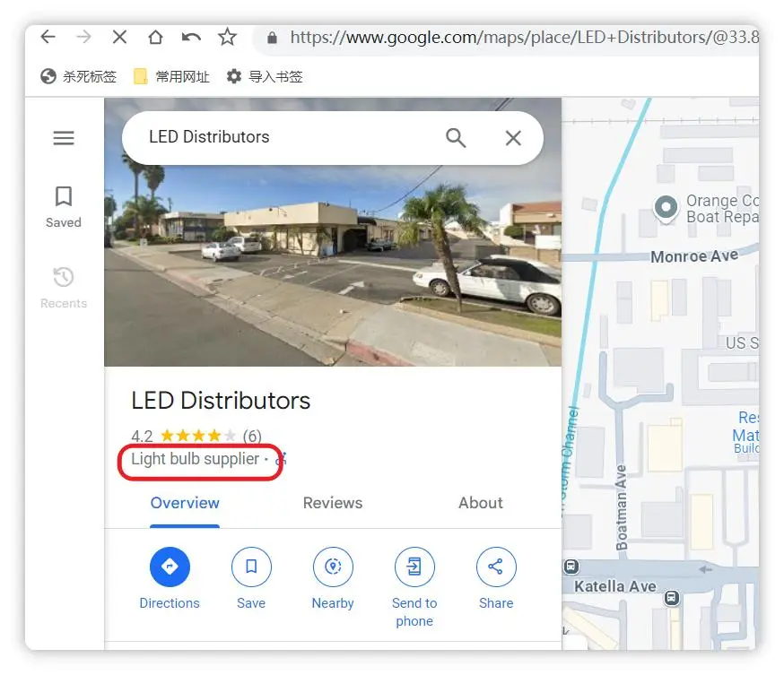The width and height of the screenshot is (784, 675).
Task: Click the Katella Ave label on map
Action: (615, 586)
